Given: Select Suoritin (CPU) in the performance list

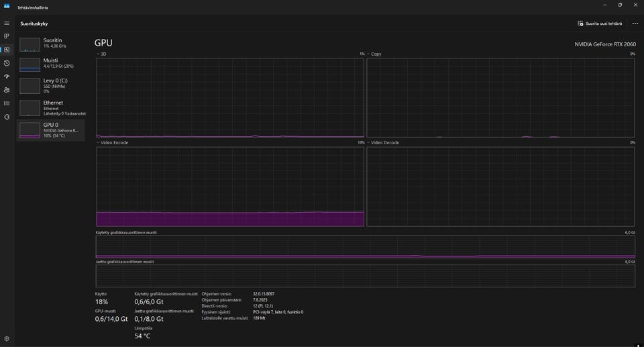Looking at the screenshot, I should coord(51,44).
